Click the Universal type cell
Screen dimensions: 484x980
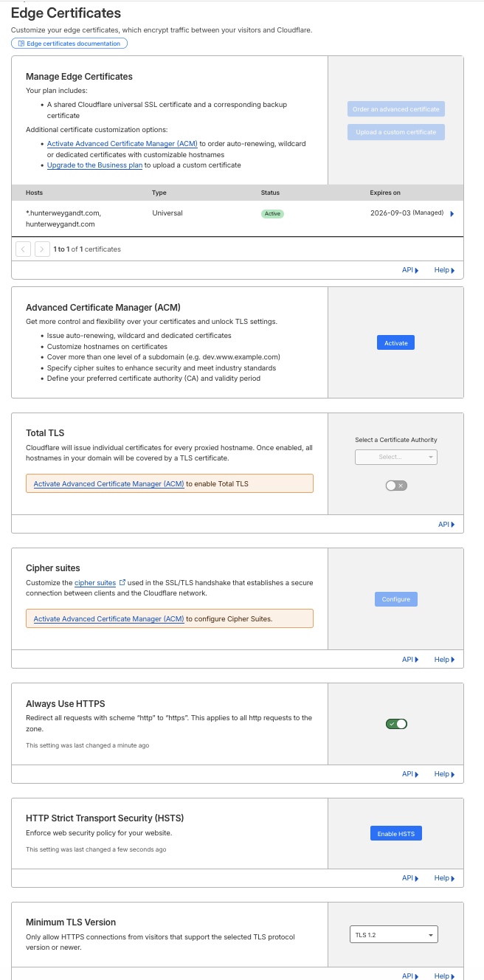[167, 213]
